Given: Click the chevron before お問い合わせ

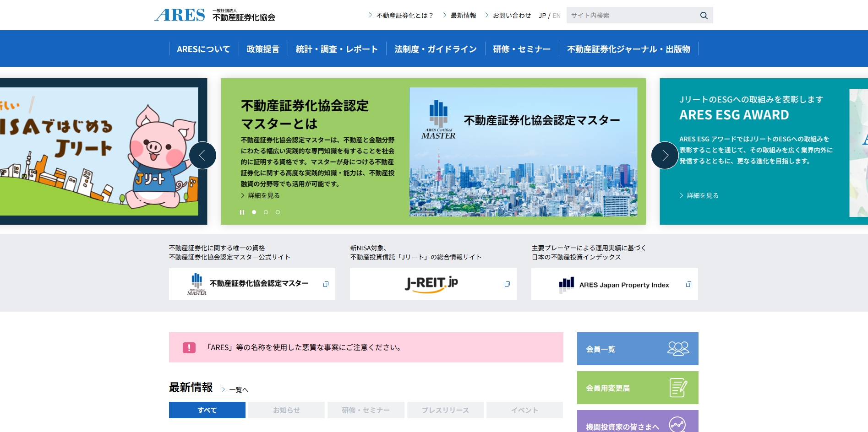Looking at the screenshot, I should coord(486,15).
